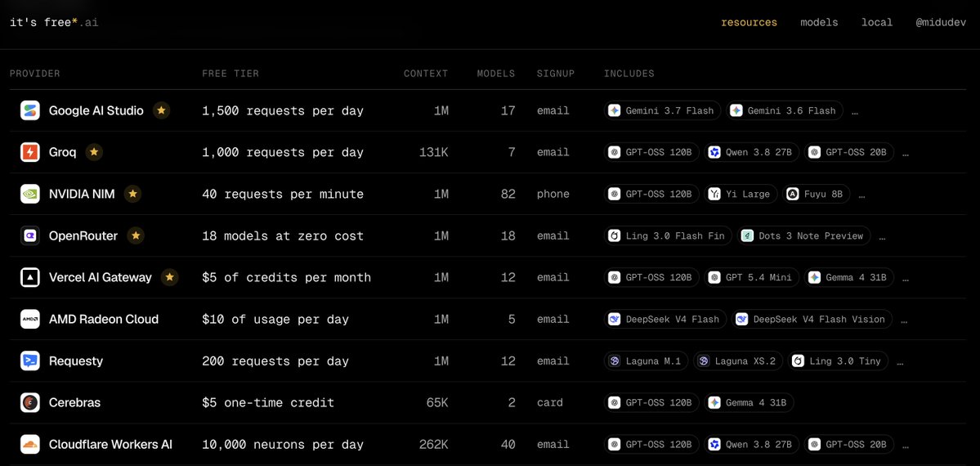The height and width of the screenshot is (466, 980).
Task: Select the DeepSeek V4 Flash Vision chip
Action: coord(812,319)
